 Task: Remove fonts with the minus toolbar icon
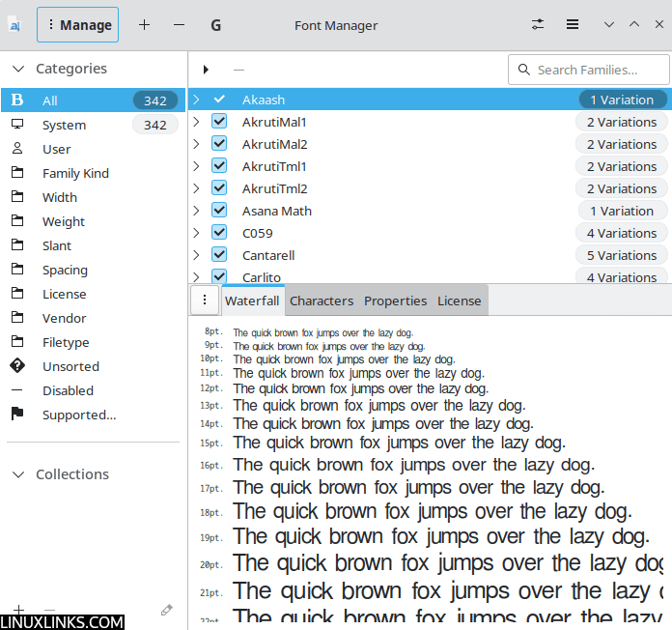pyautogui.click(x=180, y=25)
